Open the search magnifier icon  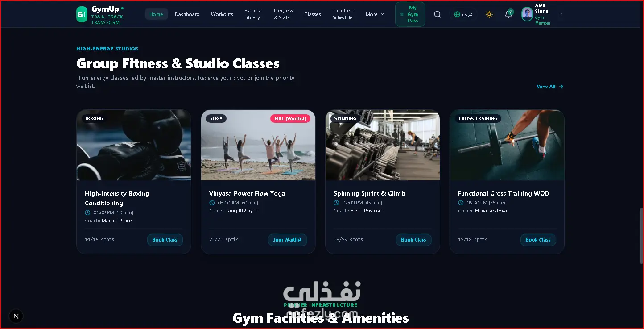click(438, 14)
